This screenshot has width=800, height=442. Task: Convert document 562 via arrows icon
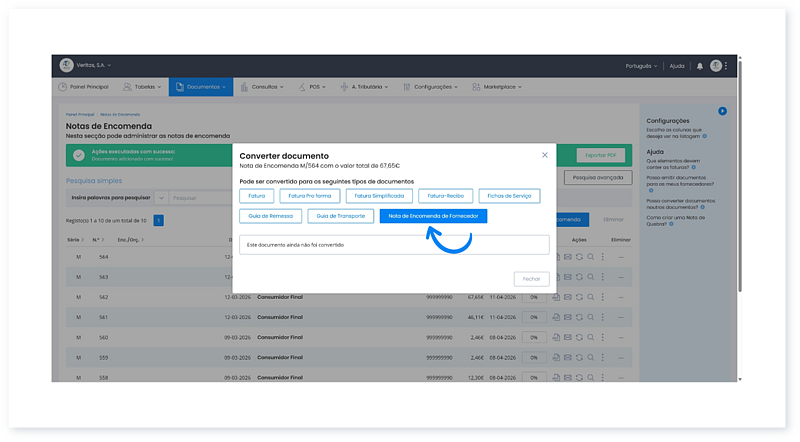pyautogui.click(x=579, y=297)
